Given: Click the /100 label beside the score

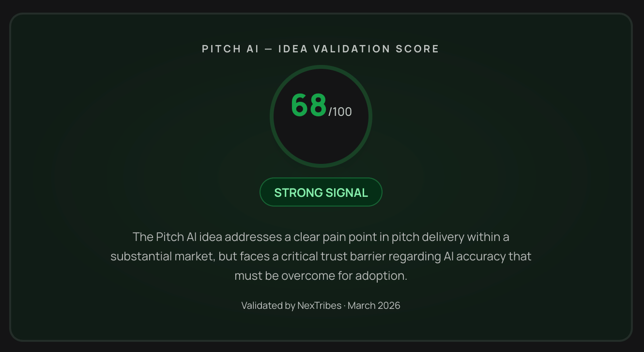Looking at the screenshot, I should click(x=340, y=112).
